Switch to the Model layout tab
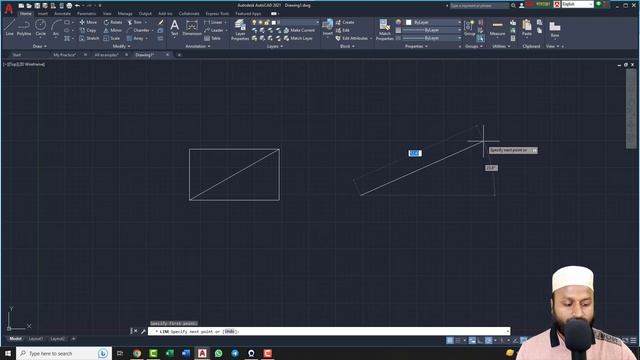Image resolution: width=640 pixels, height=360 pixels. tap(16, 339)
